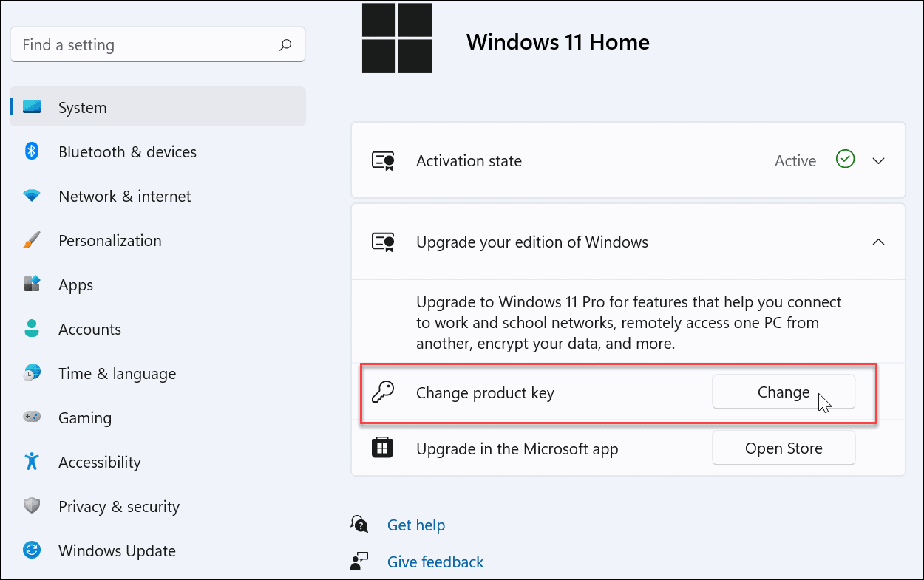Open the Get help link

click(415, 525)
